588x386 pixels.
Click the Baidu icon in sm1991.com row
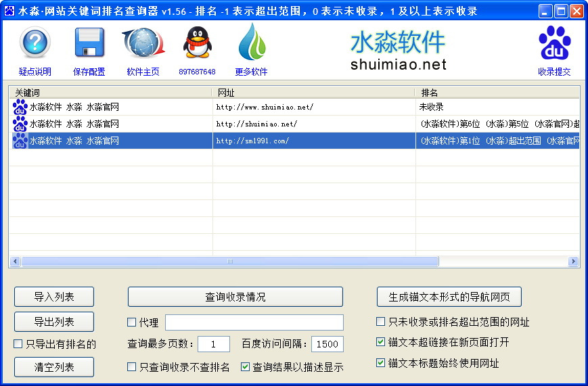20,141
